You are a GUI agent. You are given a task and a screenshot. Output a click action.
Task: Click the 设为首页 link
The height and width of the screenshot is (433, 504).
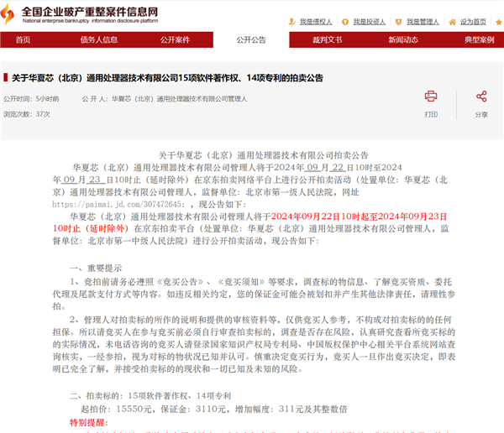point(473,22)
